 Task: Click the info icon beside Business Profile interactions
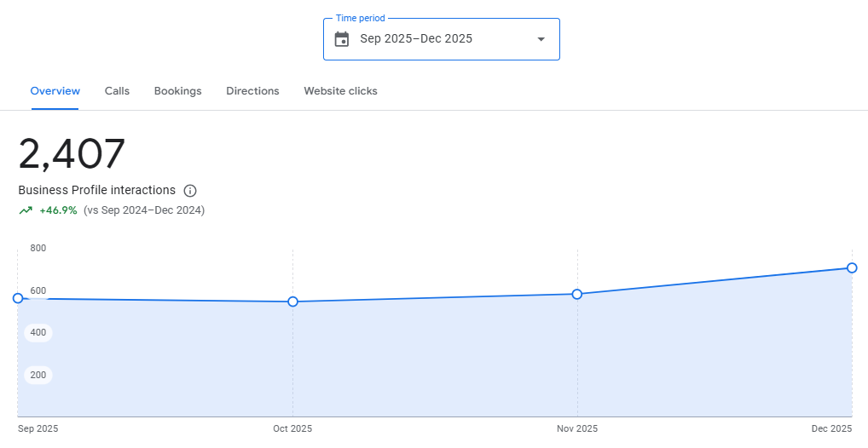[x=190, y=191]
